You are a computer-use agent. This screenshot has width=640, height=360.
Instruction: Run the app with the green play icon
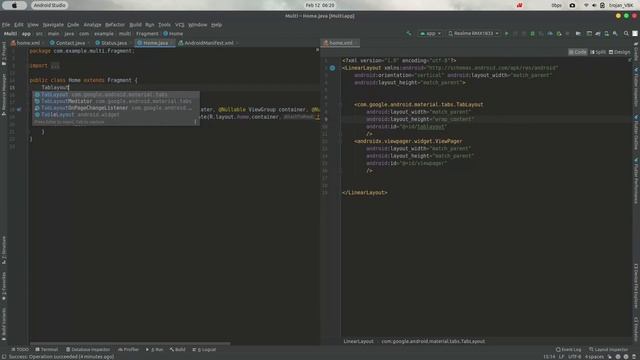click(x=507, y=33)
